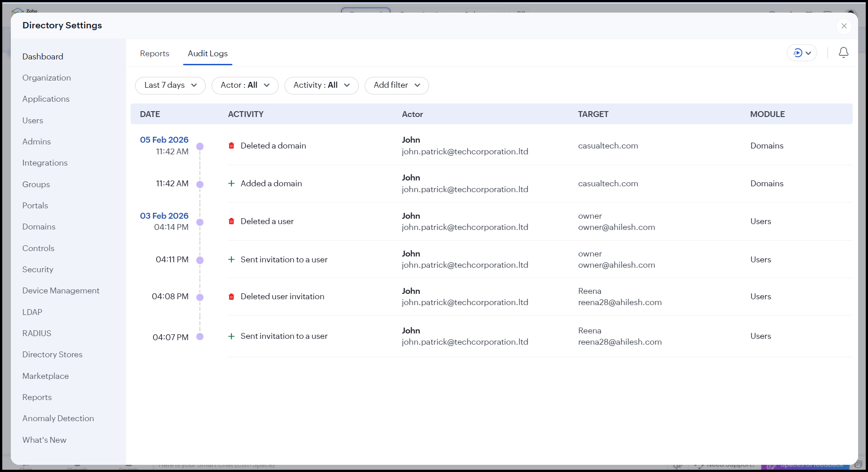Click the green plus icon for Added a domain

pyautogui.click(x=231, y=184)
